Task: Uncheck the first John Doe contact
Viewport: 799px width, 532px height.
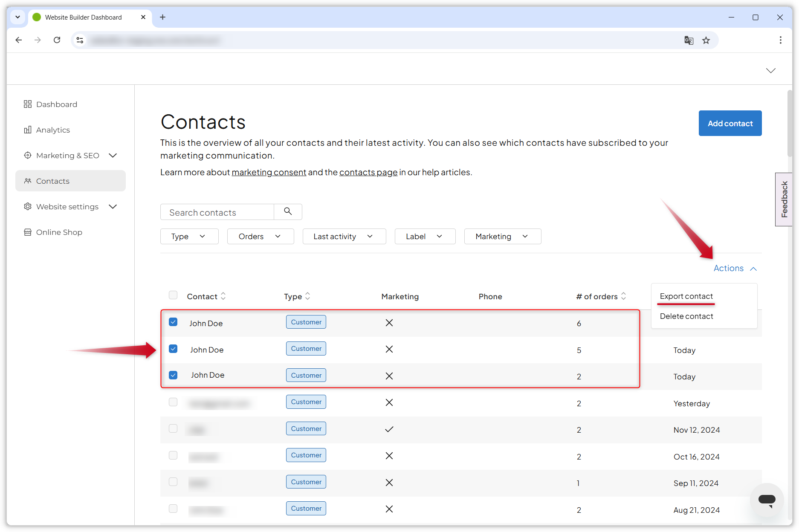Action: coord(173,322)
